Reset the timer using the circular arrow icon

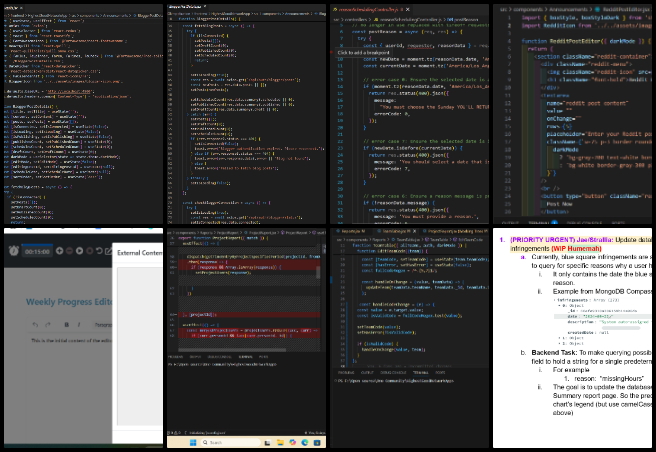point(99,251)
